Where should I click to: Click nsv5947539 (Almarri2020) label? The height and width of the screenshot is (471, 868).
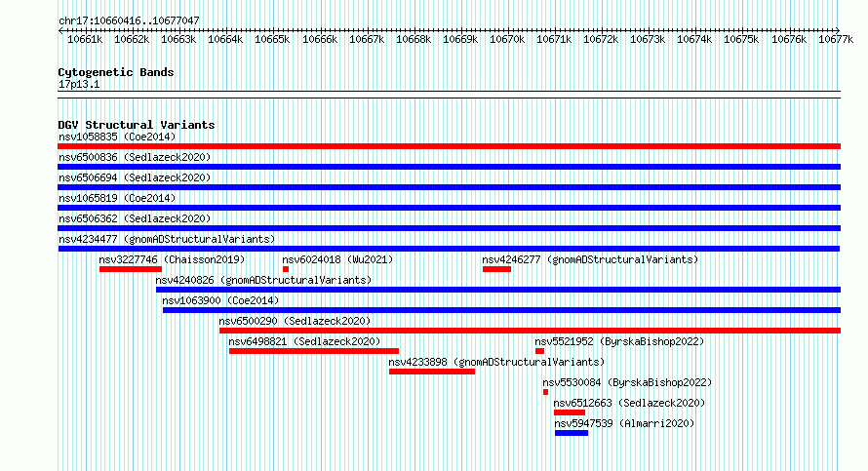624,423
